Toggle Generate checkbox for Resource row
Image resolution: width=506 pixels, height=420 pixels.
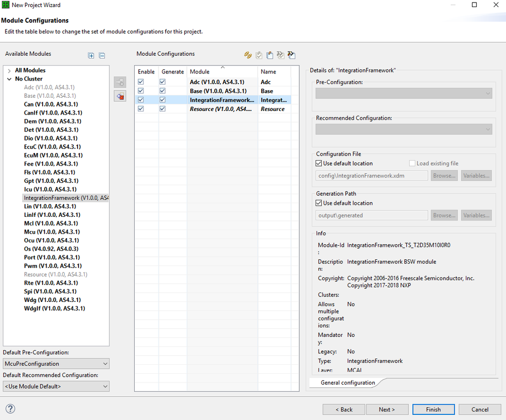click(x=162, y=109)
